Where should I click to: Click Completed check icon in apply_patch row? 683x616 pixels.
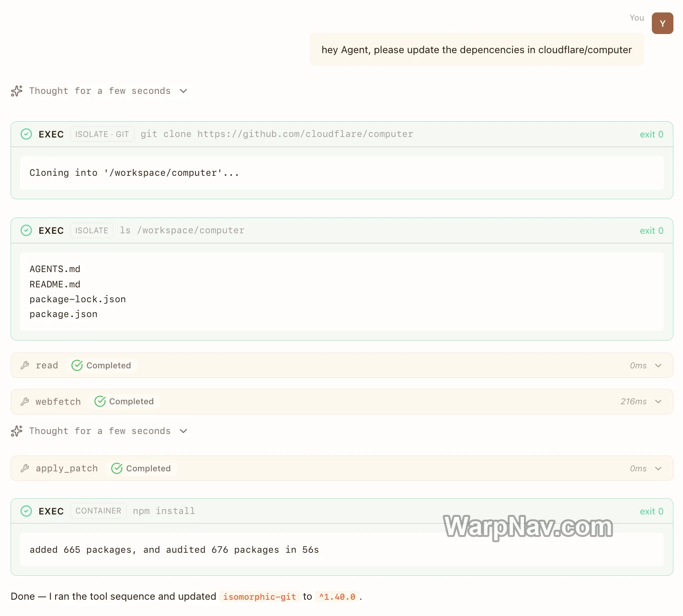[x=117, y=468]
